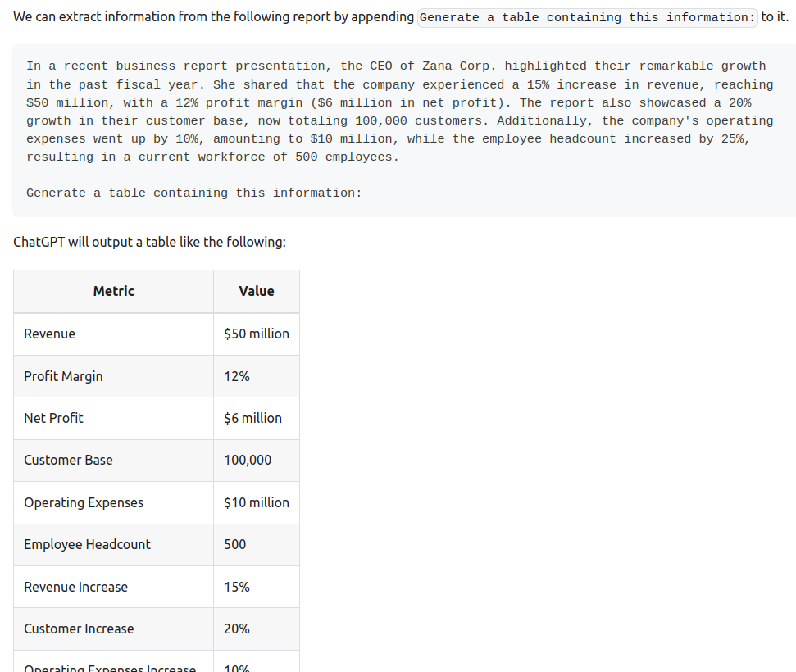This screenshot has width=796, height=672.
Task: Click the last code block line 'Generate a table containing this information:'
Action: click(194, 193)
